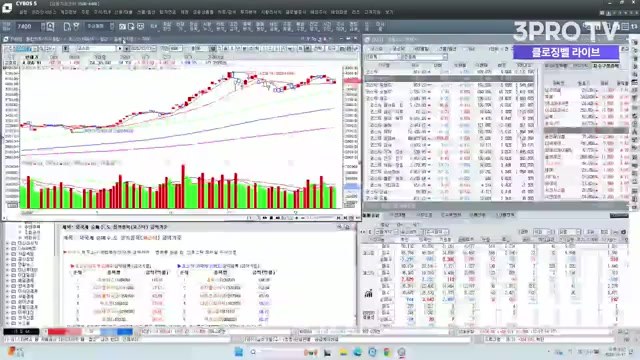Image resolution: width=640 pixels, height=360 pixels.
Task: Click the document icon in main toolbar
Action: tap(67, 27)
